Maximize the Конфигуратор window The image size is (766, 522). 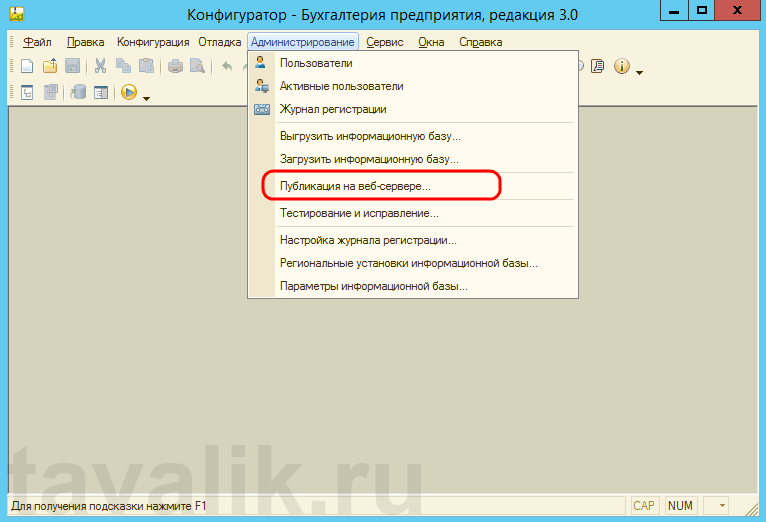(702, 10)
